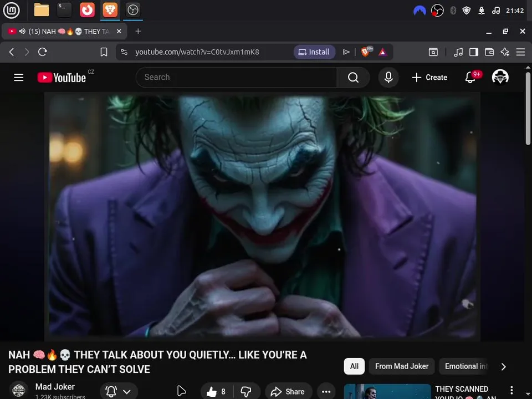
Task: Open YouTube notifications bell
Action: click(470, 78)
